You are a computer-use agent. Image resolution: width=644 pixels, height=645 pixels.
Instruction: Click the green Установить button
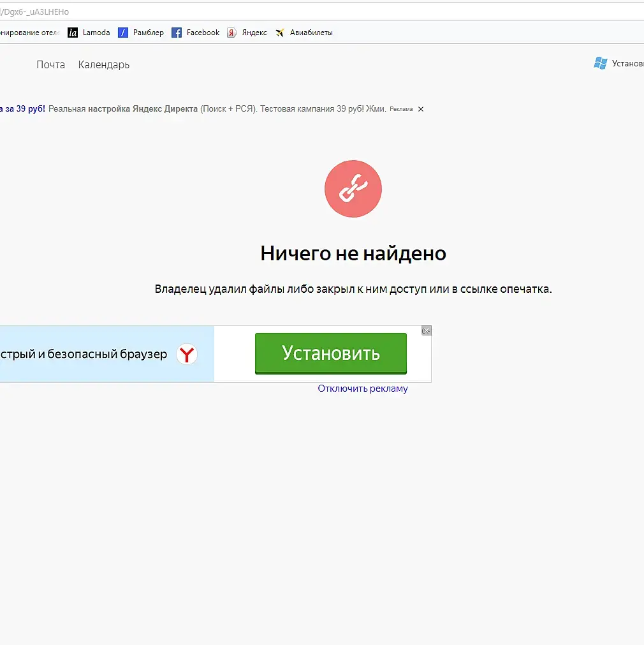click(x=331, y=353)
